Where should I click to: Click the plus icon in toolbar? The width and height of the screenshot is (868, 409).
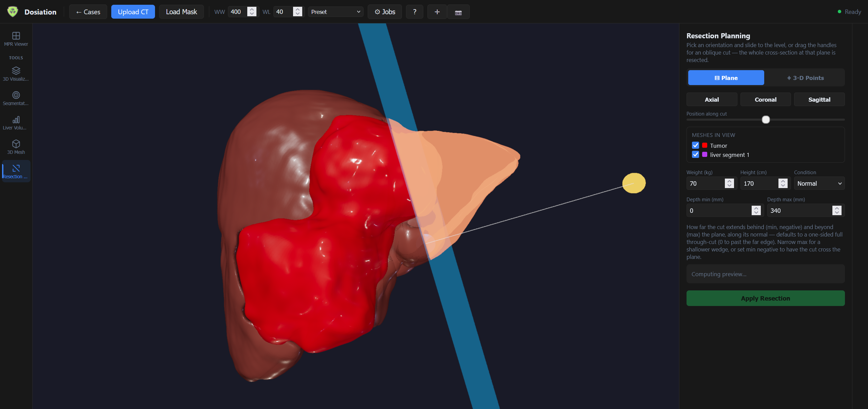pos(437,12)
